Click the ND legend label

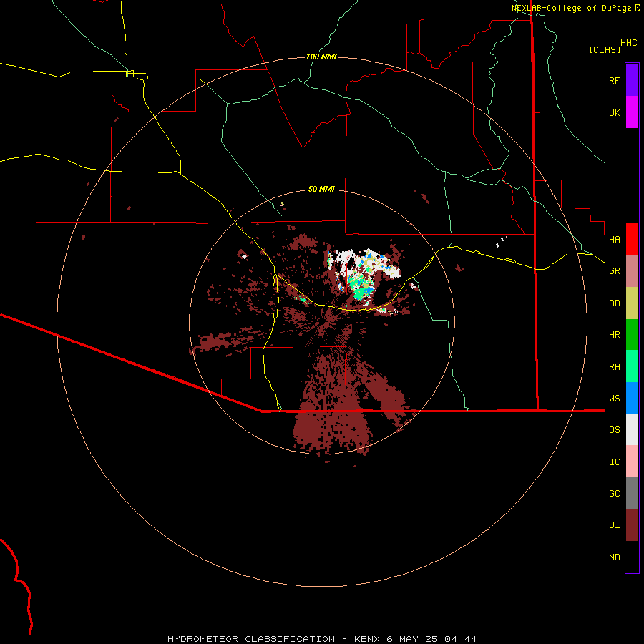pos(614,557)
